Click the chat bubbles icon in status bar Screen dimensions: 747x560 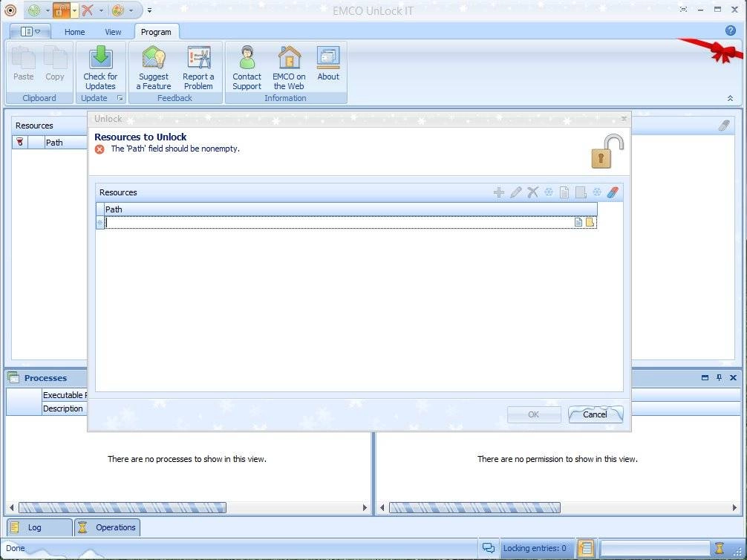pyautogui.click(x=489, y=548)
